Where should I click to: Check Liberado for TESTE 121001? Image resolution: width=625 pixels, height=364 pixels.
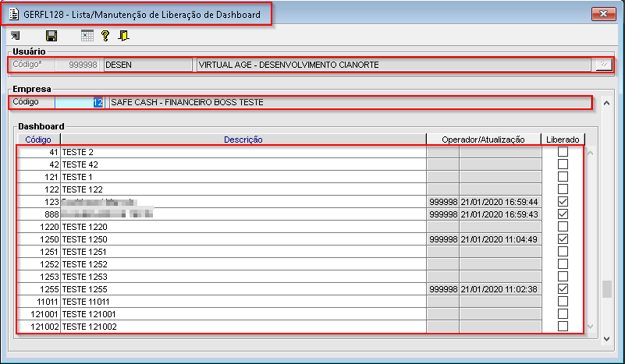pos(563,314)
